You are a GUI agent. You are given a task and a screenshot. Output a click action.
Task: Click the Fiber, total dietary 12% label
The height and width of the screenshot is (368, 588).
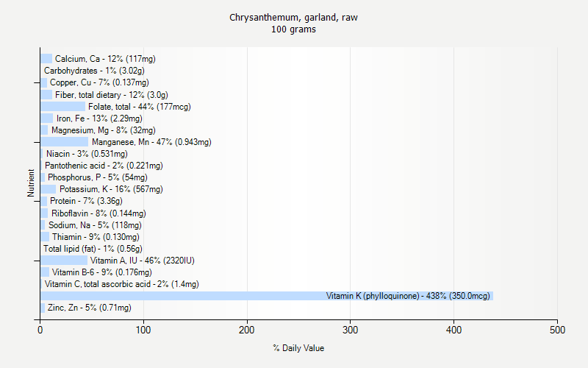point(112,95)
